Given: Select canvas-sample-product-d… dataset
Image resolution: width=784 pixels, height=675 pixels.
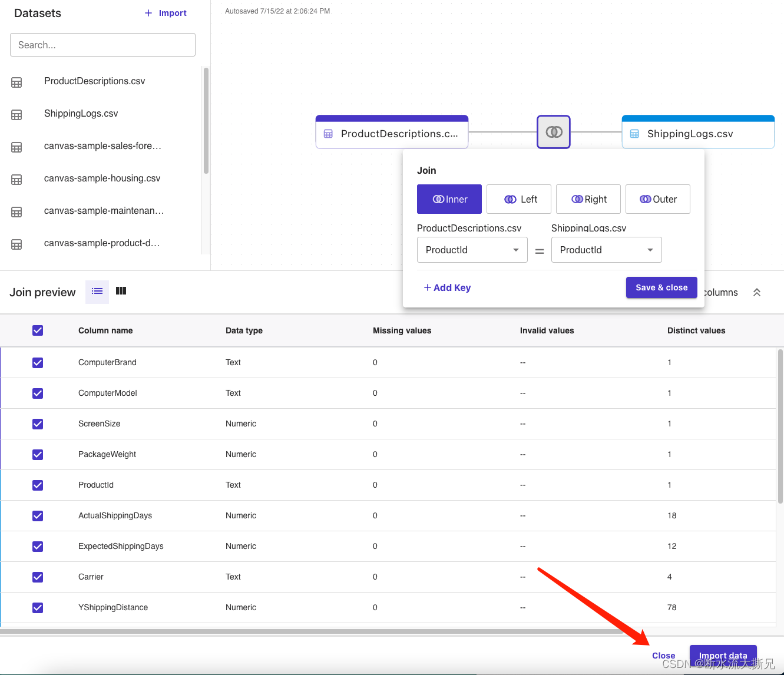Looking at the screenshot, I should click(102, 243).
